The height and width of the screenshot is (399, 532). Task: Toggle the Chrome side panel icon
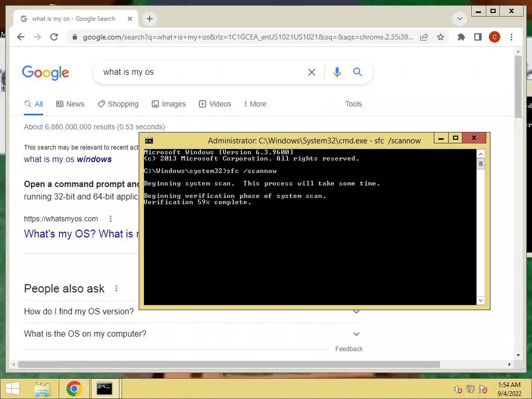tap(478, 37)
